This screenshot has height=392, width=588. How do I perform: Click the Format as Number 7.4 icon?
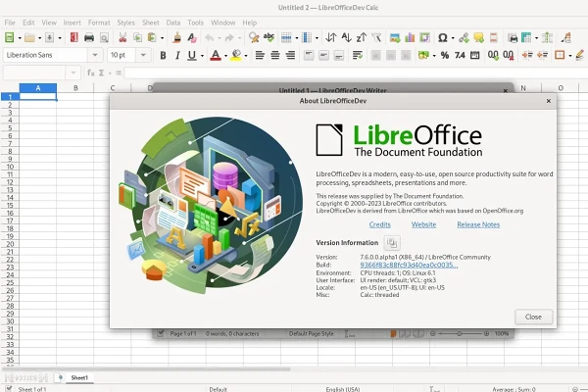click(x=460, y=55)
